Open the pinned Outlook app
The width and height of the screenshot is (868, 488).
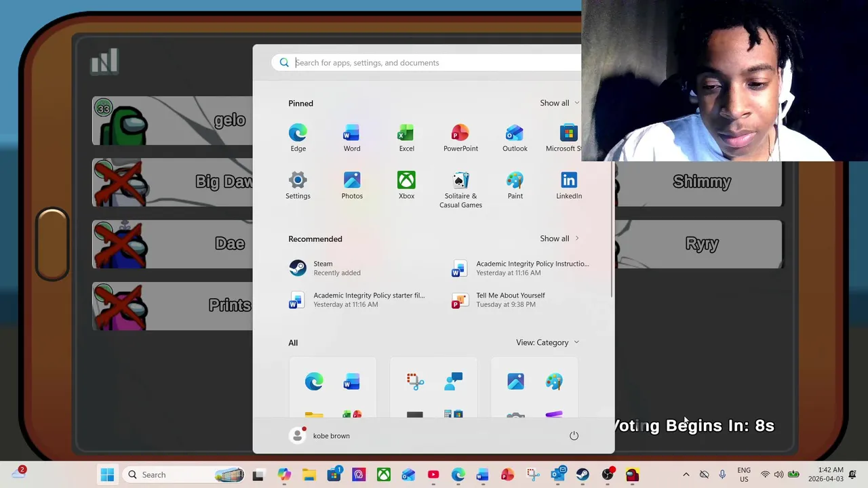[515, 138]
